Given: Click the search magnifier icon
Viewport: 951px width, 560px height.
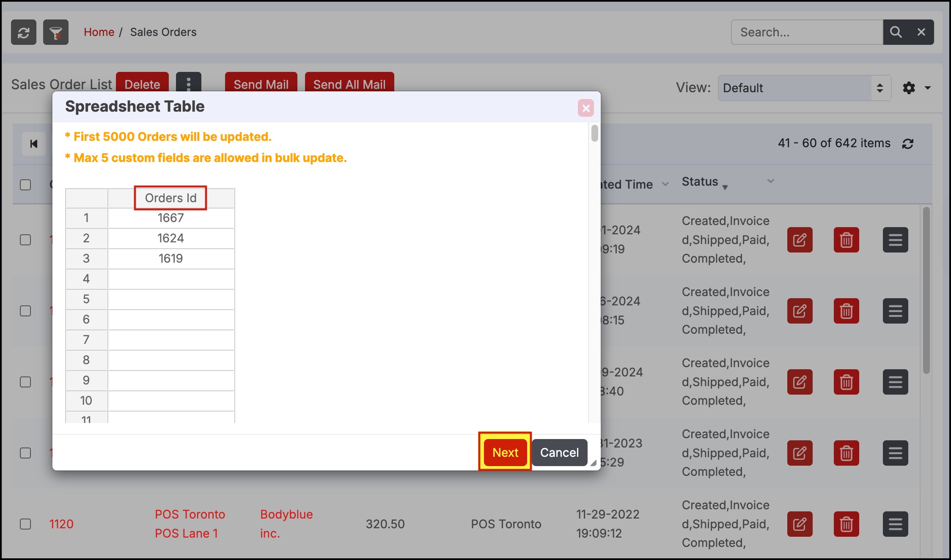Looking at the screenshot, I should (x=896, y=32).
